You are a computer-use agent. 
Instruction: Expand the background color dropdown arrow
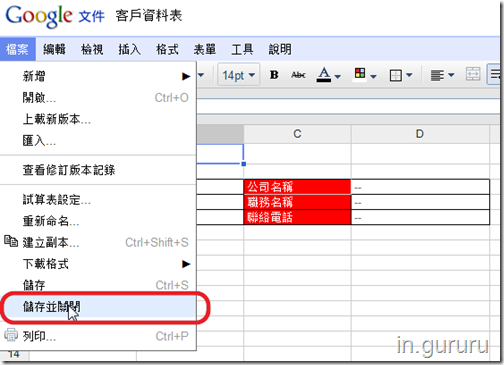[374, 76]
